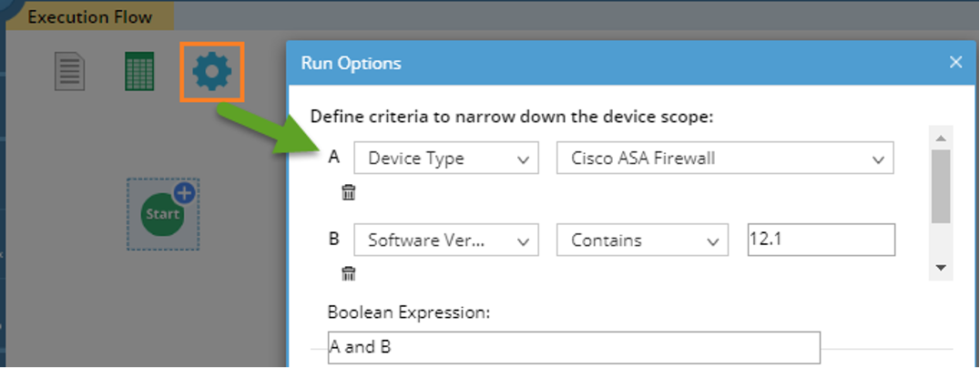Switch to the Execution Flow tab

89,16
